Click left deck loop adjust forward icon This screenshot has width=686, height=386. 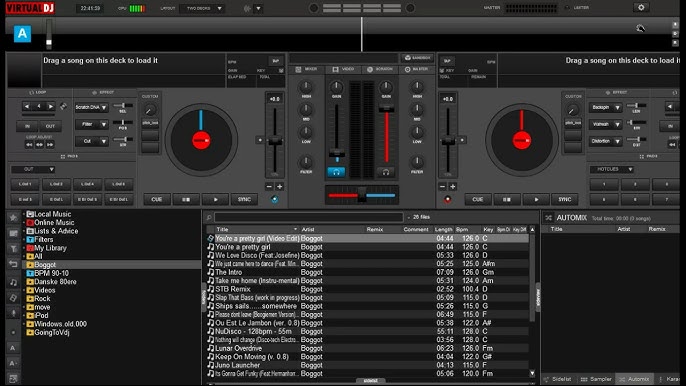point(50,144)
